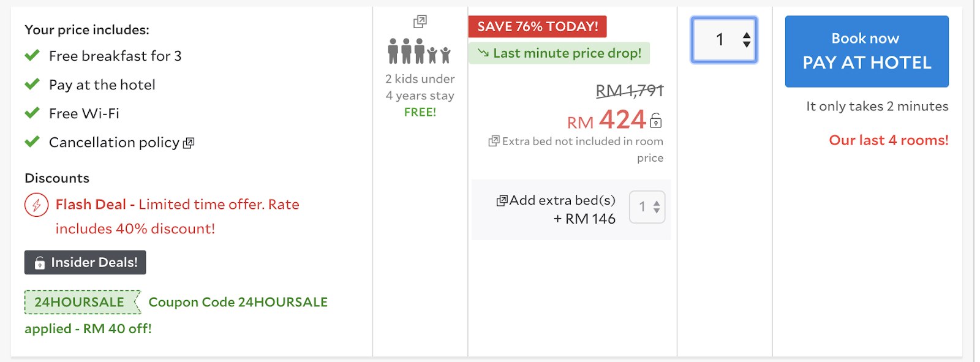
Task: Click the SAVE 76% TODAY banner
Action: click(537, 26)
